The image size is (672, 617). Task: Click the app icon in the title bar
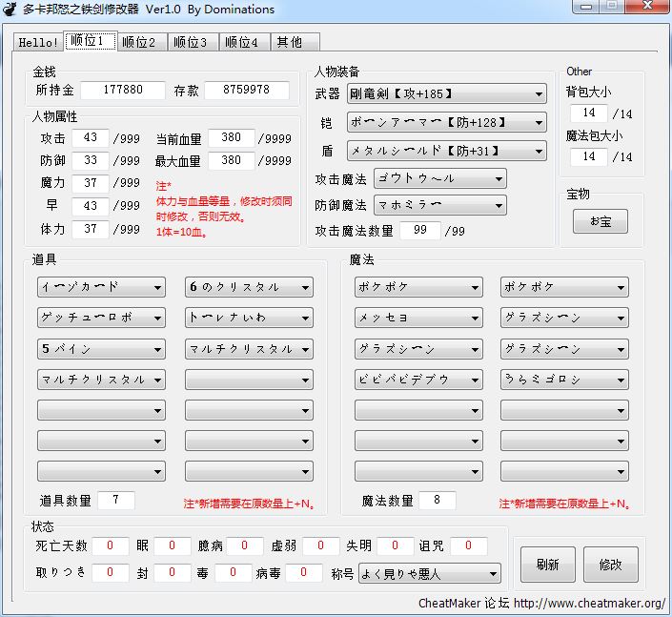click(x=10, y=10)
